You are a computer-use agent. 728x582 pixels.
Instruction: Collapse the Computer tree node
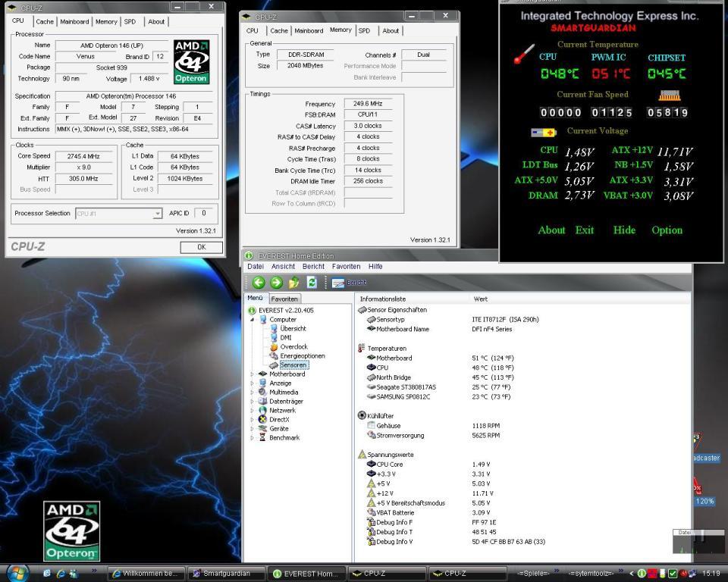(252, 320)
